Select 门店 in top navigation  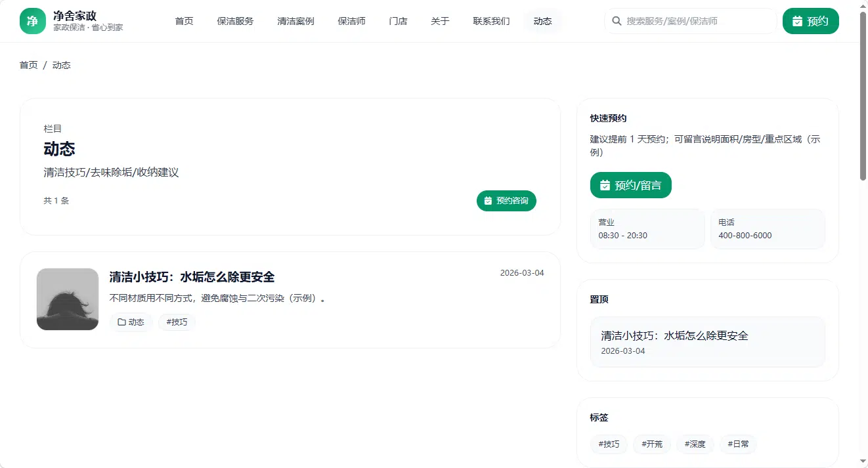[398, 21]
